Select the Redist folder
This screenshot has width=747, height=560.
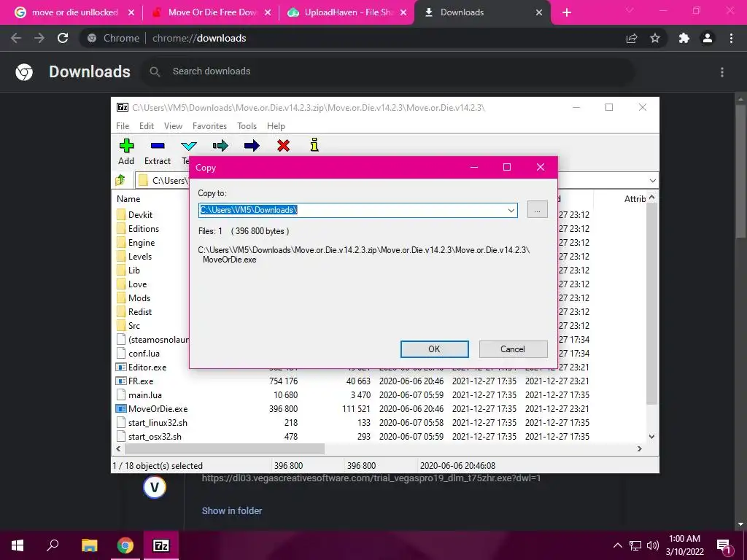(134, 311)
